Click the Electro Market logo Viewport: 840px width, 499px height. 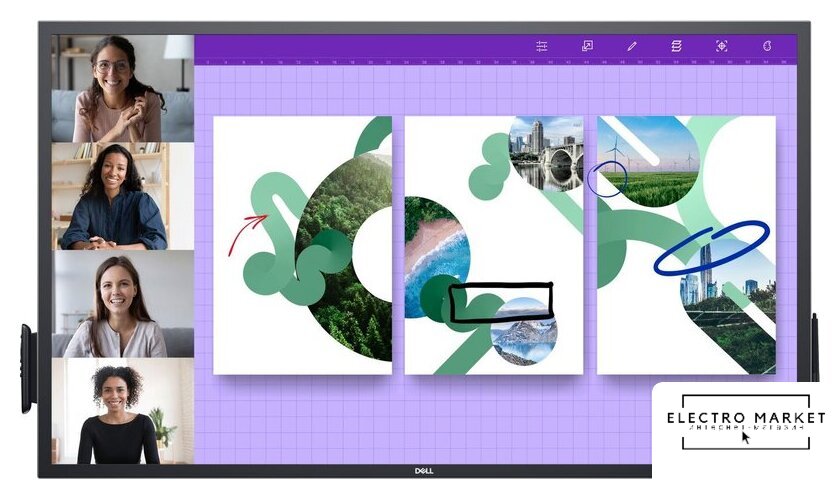pyautogui.click(x=745, y=420)
